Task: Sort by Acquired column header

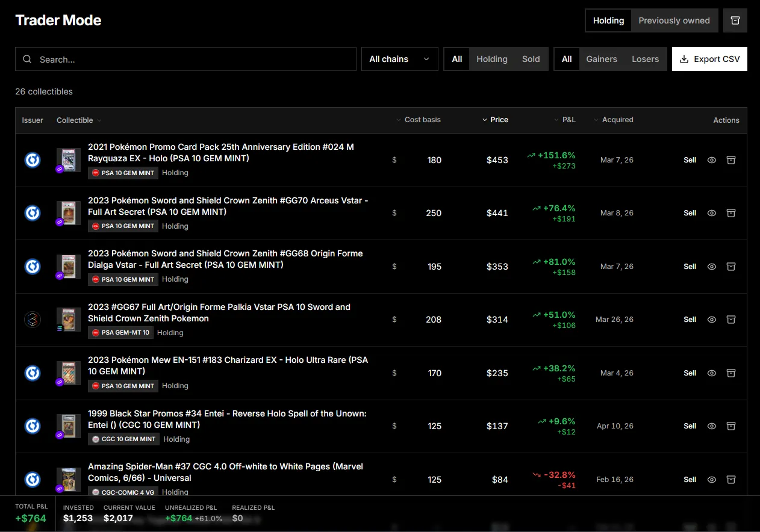Action: click(613, 120)
